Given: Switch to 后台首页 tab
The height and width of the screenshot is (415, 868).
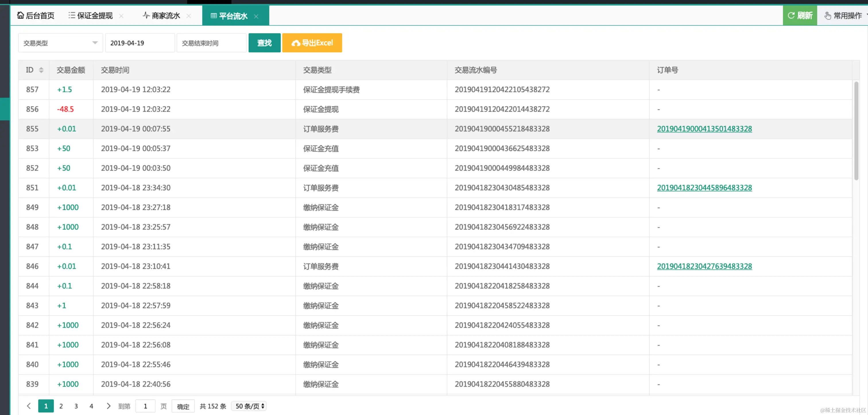Looking at the screenshot, I should tap(36, 16).
